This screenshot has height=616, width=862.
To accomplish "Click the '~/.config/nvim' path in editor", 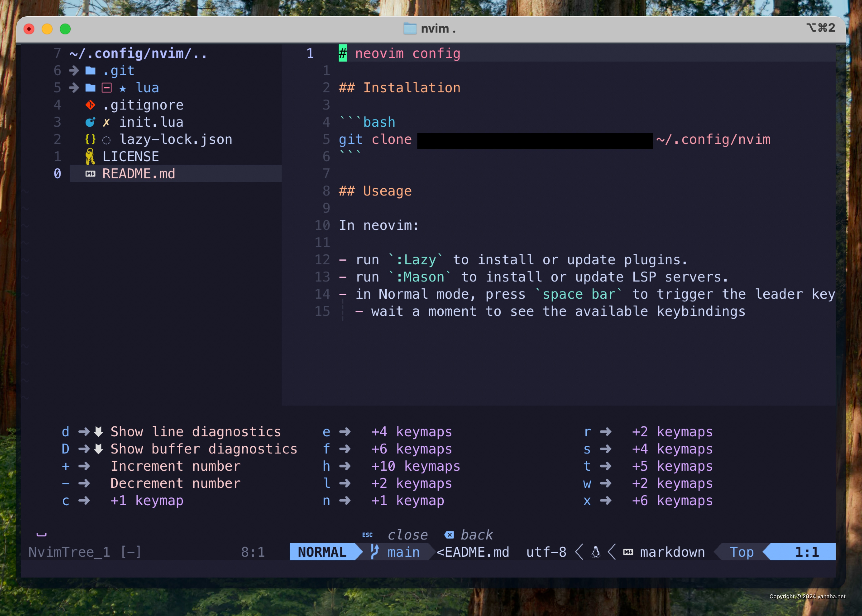I will click(x=713, y=139).
